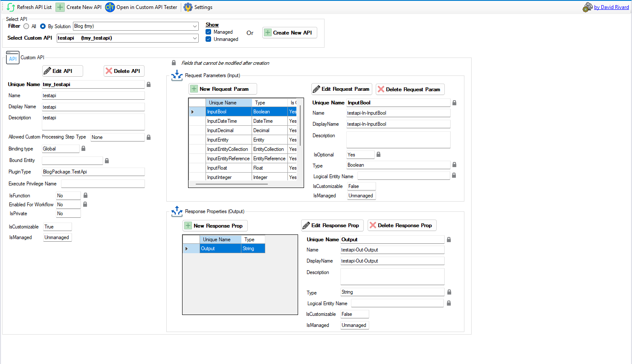Open in Custom API Tester icon
632x364 pixels.
110,7
